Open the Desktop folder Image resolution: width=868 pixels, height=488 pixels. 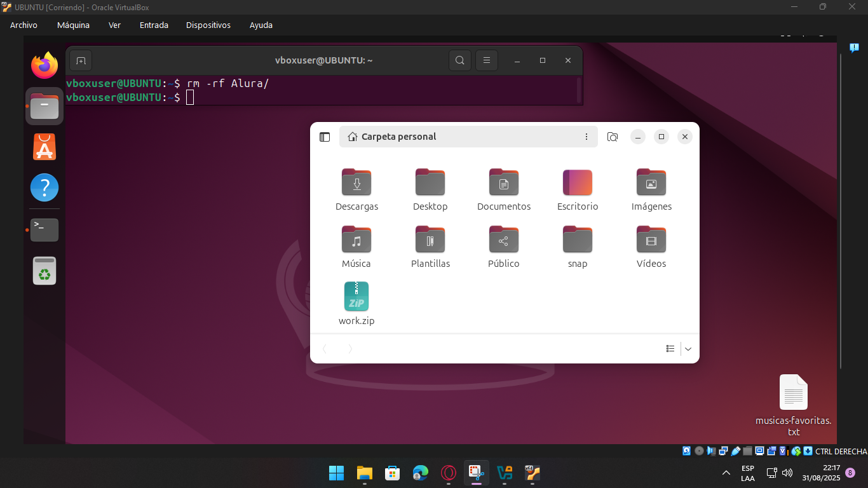coord(430,190)
